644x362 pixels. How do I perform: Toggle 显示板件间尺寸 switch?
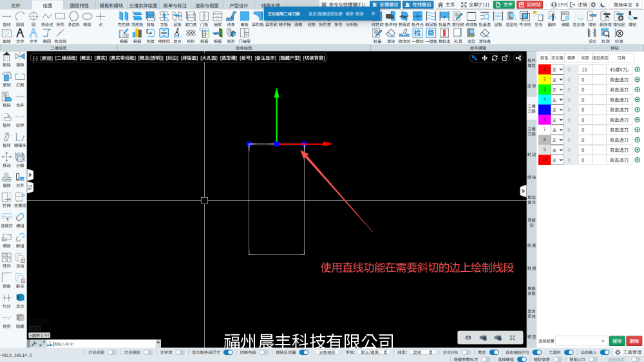tap(228, 352)
